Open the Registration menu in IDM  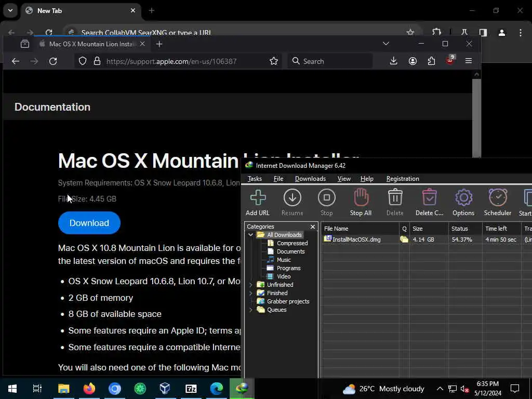tap(403, 179)
